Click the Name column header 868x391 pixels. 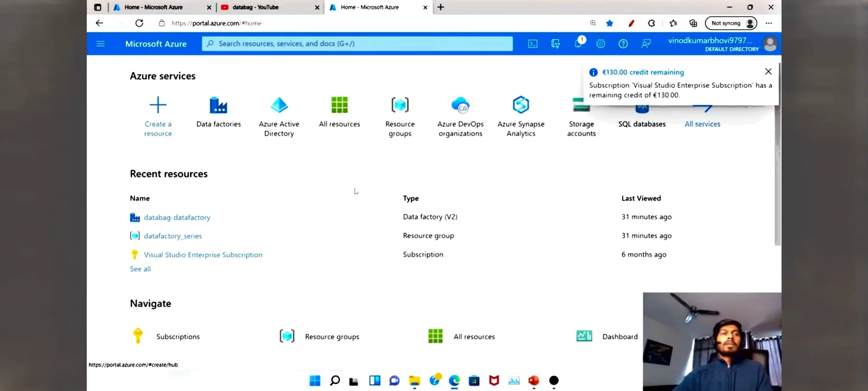pyautogui.click(x=140, y=198)
